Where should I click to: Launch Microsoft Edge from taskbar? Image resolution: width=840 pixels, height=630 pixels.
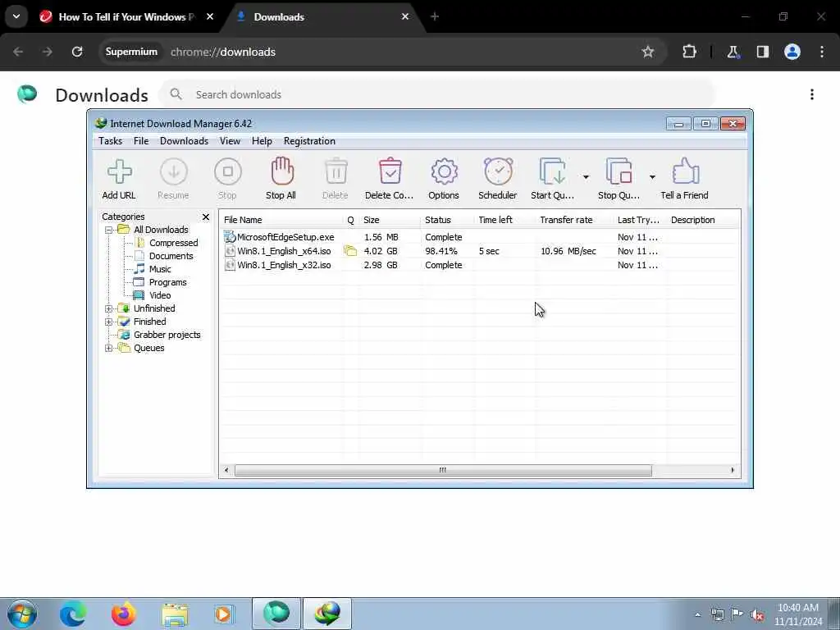[72, 614]
